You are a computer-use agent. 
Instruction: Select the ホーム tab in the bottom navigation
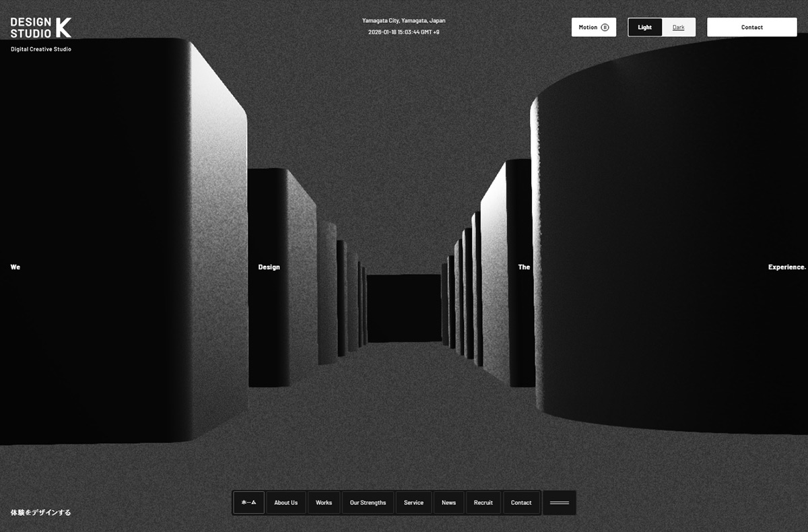248,502
